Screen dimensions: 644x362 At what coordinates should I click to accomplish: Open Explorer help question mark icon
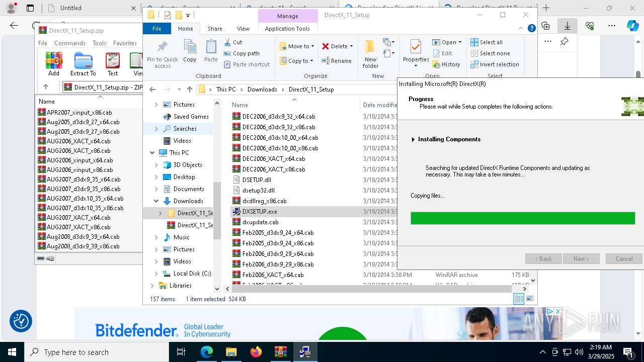[x=531, y=29]
